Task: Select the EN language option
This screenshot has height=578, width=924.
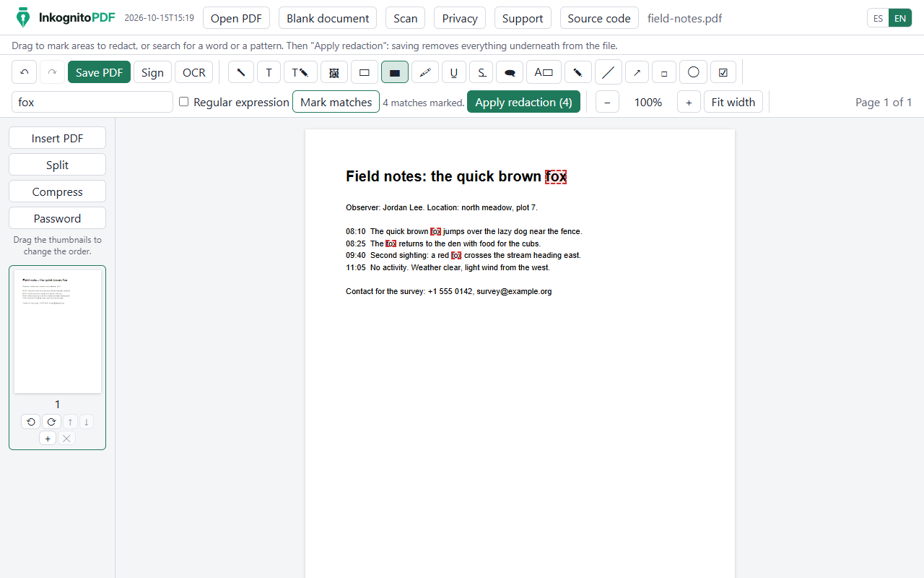Action: (x=900, y=18)
